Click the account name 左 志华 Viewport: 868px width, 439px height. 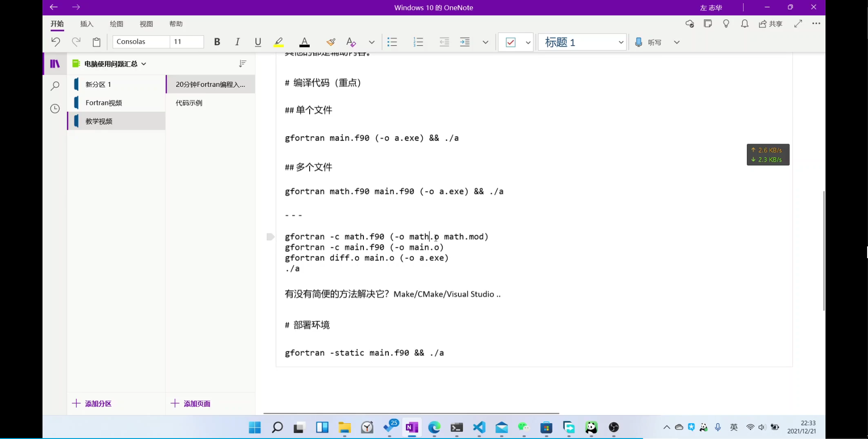pyautogui.click(x=711, y=8)
